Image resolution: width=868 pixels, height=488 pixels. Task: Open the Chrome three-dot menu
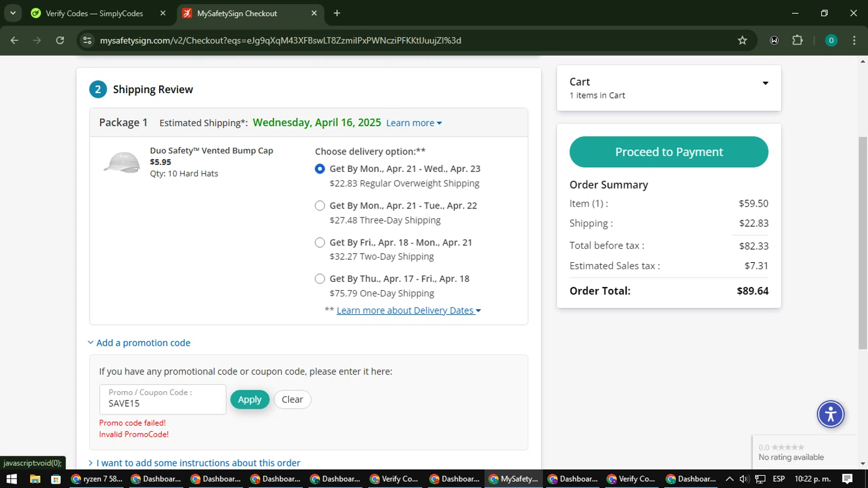pos(854,41)
